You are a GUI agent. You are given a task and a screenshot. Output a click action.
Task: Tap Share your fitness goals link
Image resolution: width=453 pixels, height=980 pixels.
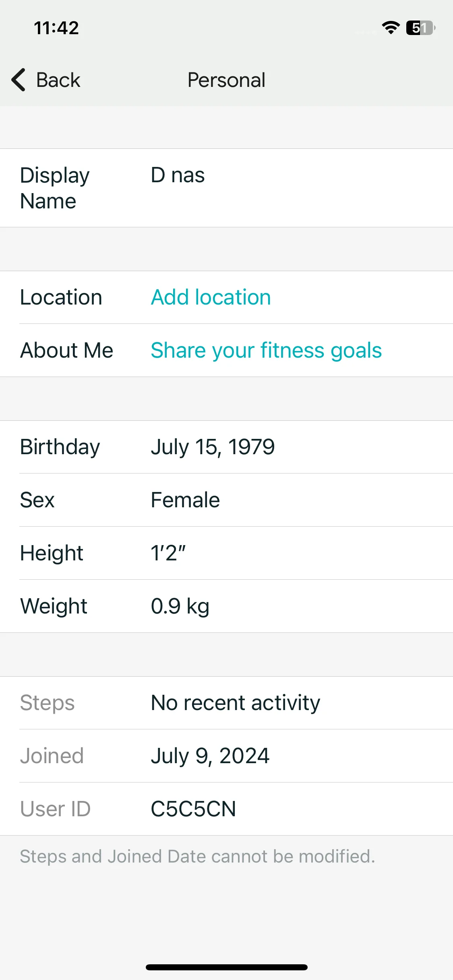point(266,350)
